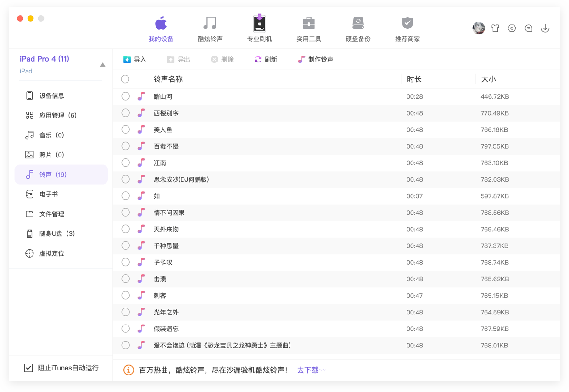Screen dimensions: 569x392
Task: Click the music note icon for 假装遗忘
Action: coord(141,329)
